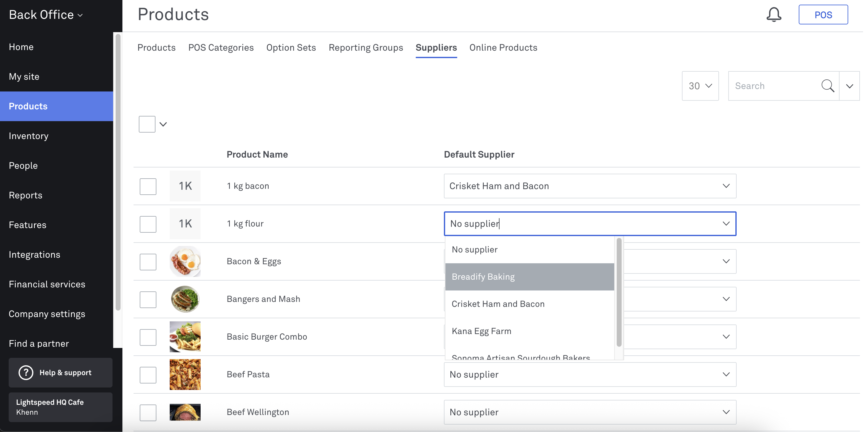Click into the Search field
Screen dimensions: 868x432
pos(774,86)
